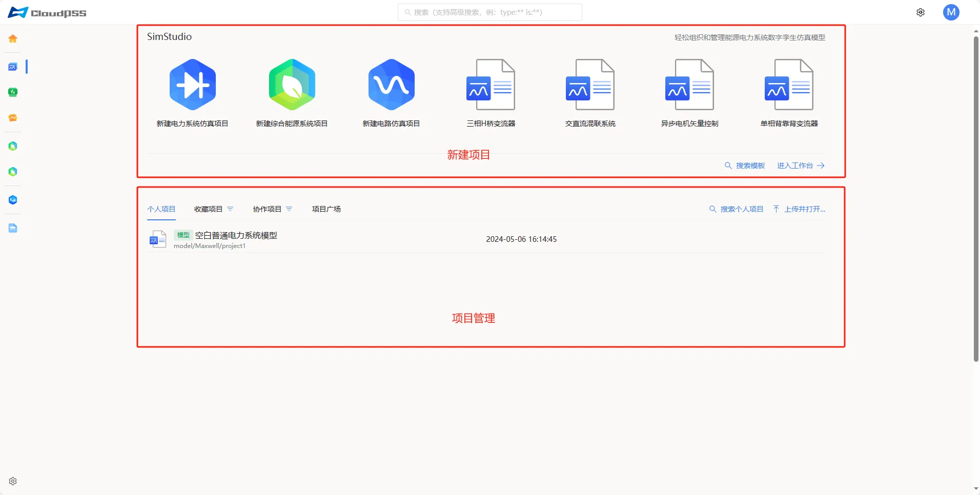Expand the 协作项目 filter dropdown
Image resolution: width=980 pixels, height=495 pixels.
(289, 209)
